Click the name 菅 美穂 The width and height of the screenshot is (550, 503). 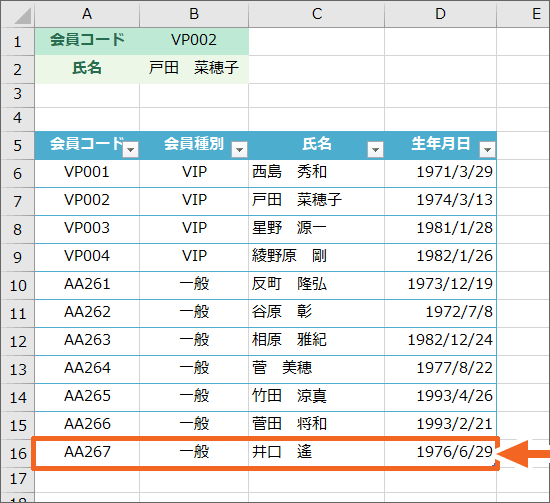(282, 369)
